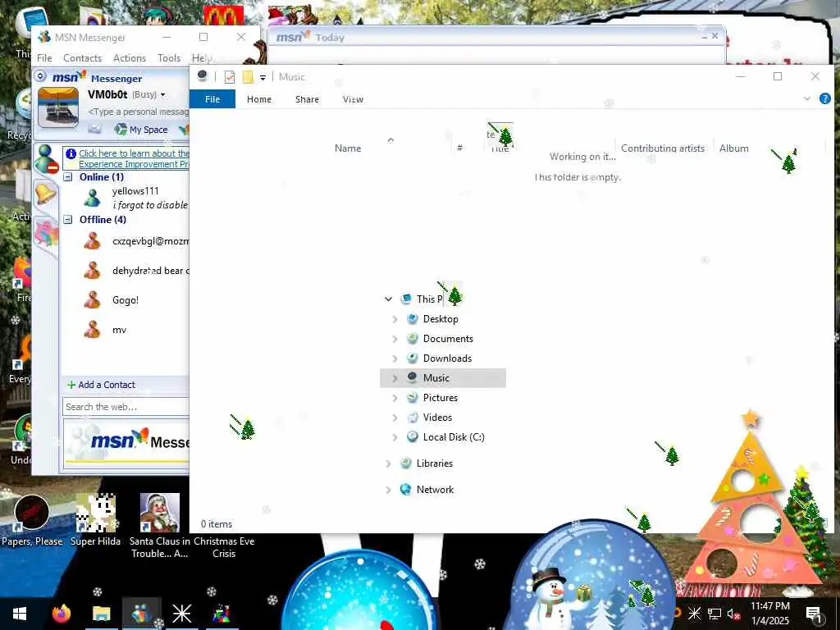The image size is (840, 630).
Task: Open the Papers, Please desktop shortcut
Action: [32, 520]
